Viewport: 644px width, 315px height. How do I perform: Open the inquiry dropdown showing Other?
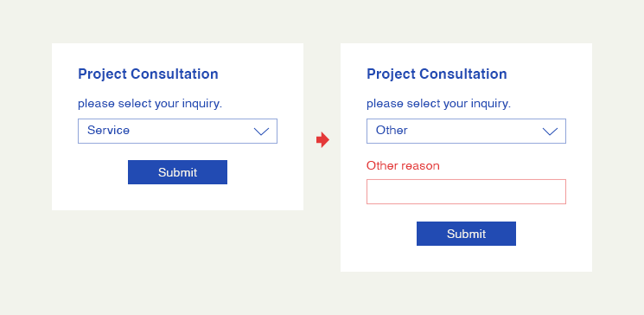[466, 132]
